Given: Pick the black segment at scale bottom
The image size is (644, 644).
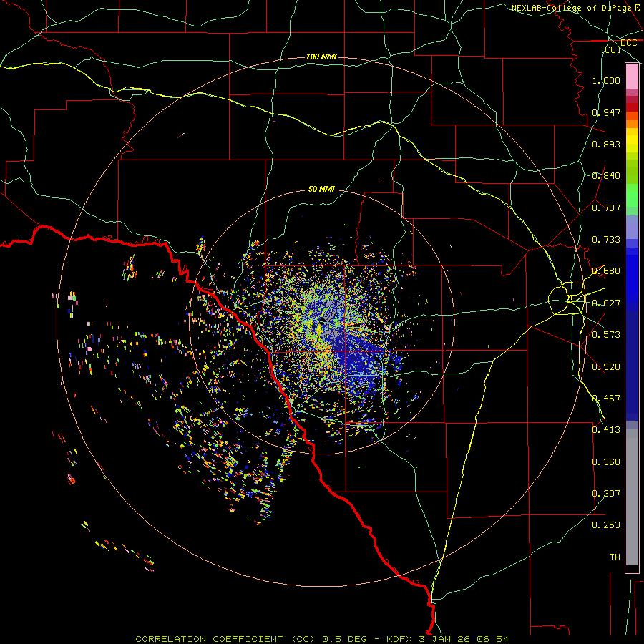Looking at the screenshot, I should (x=632, y=568).
